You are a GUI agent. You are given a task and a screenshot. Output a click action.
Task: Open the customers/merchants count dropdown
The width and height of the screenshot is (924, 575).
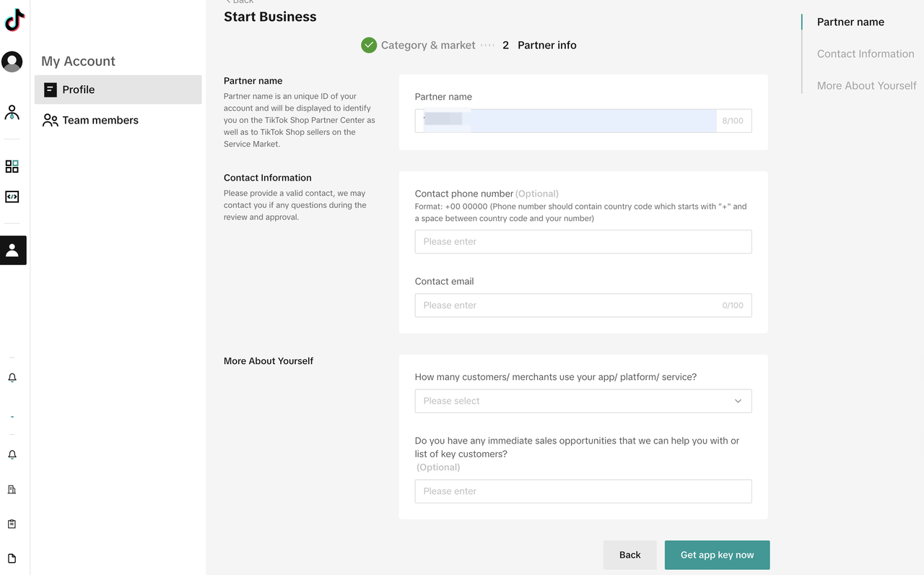pos(583,401)
